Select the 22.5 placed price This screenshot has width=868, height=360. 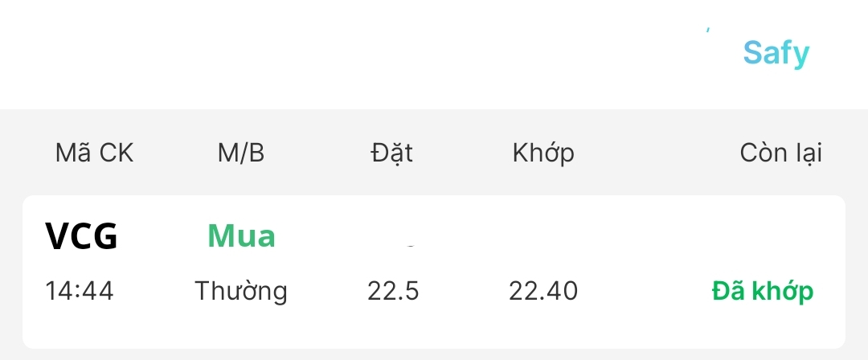point(393,291)
